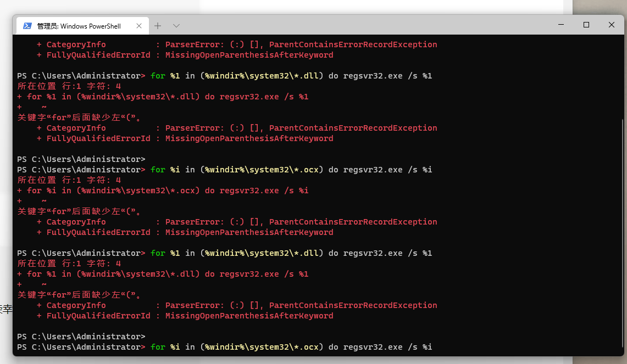Click the first 所在位置 行:1 字符: 4 line
This screenshot has width=627, height=364.
pos(69,86)
